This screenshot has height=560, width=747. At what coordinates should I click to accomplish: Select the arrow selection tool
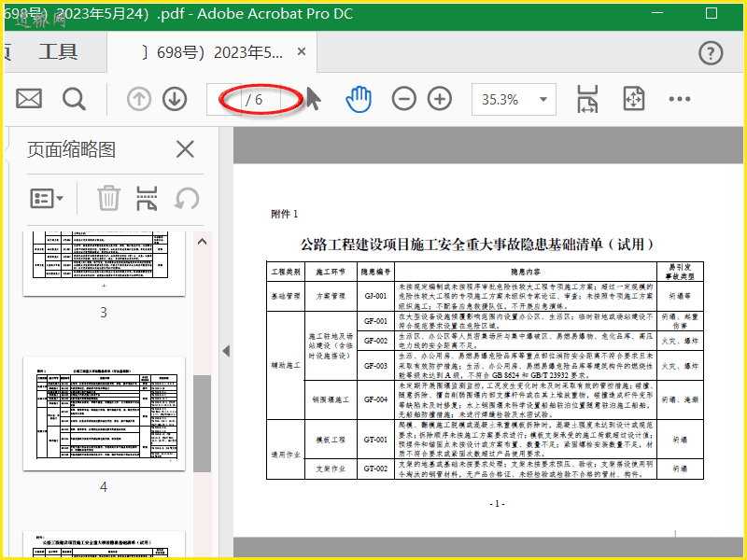point(313,99)
